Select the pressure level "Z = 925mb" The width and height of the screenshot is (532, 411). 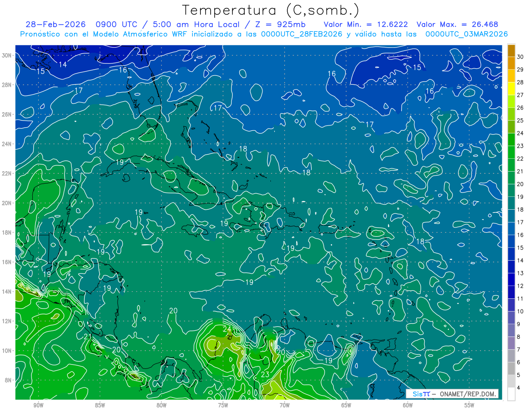pyautogui.click(x=280, y=24)
